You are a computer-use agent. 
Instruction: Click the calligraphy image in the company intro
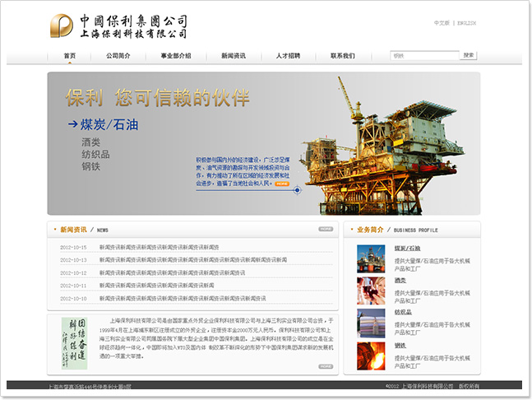(74, 343)
